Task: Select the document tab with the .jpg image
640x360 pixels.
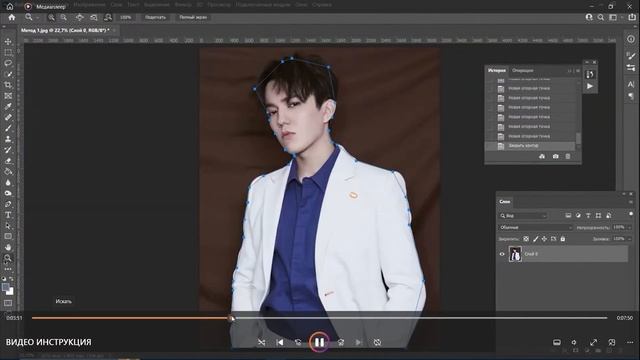Action: click(x=65, y=31)
